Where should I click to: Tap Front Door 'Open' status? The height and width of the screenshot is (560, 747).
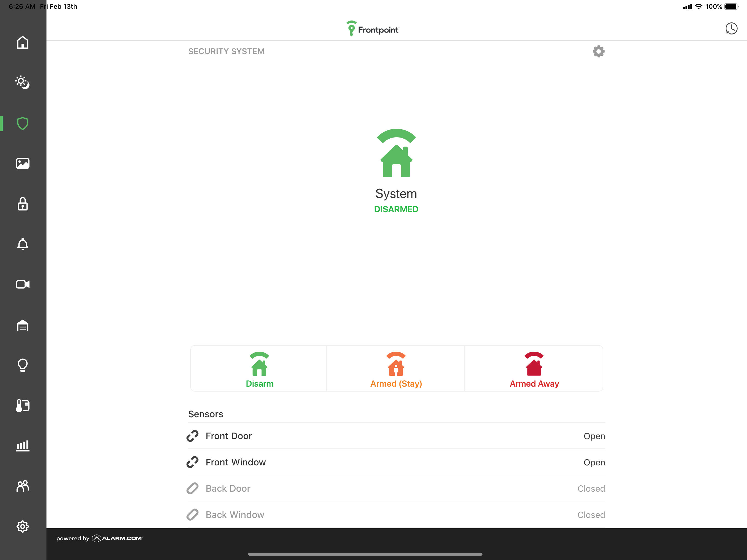pos(594,436)
